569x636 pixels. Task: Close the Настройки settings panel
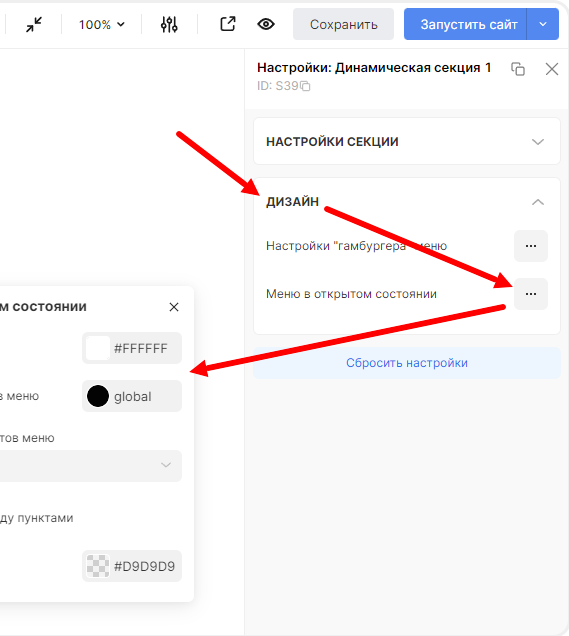pyautogui.click(x=552, y=69)
